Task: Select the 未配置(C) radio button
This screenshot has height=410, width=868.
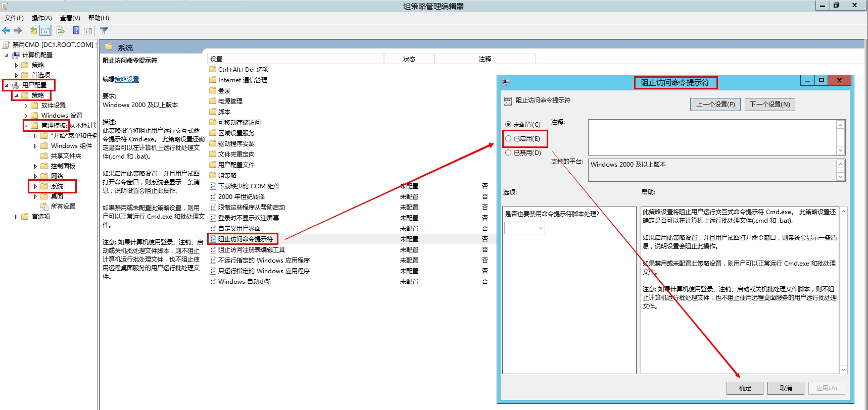Action: coord(508,124)
